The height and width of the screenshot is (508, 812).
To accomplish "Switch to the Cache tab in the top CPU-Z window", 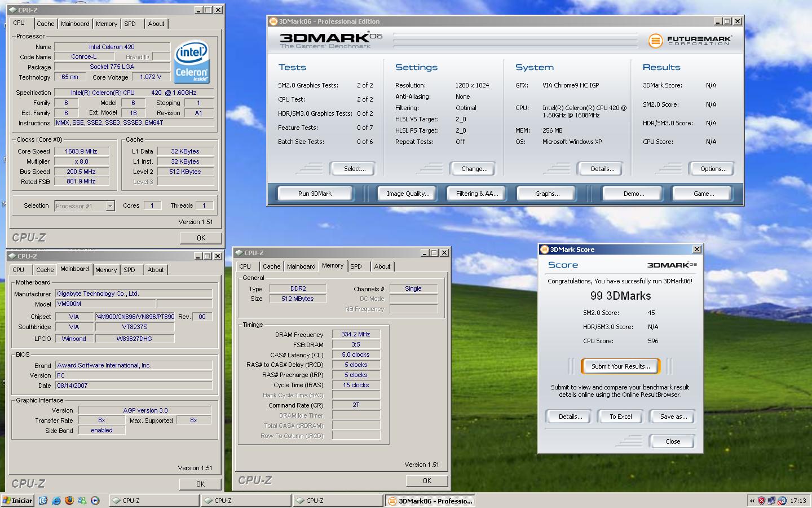I will pos(46,24).
